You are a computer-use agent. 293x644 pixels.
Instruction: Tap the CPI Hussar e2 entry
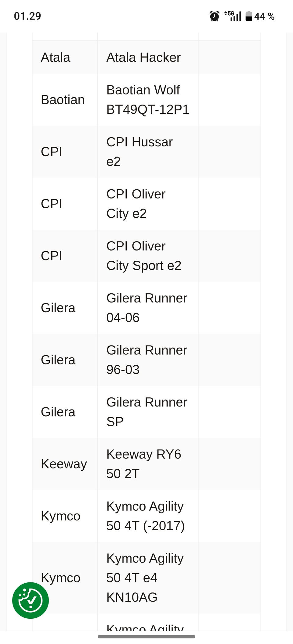pos(139,152)
